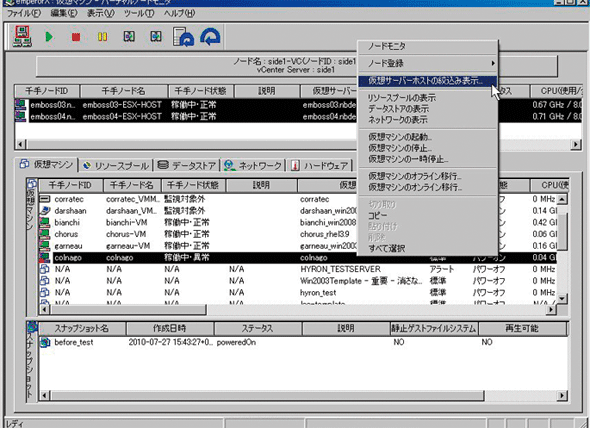Open the ファイル(F) menu
Viewport: 590px width, 428px height.
click(x=24, y=13)
